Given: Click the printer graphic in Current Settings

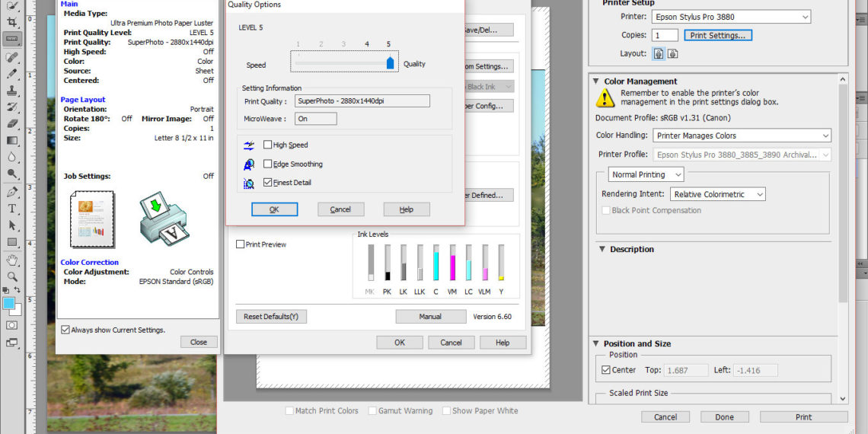Looking at the screenshot, I should 163,218.
